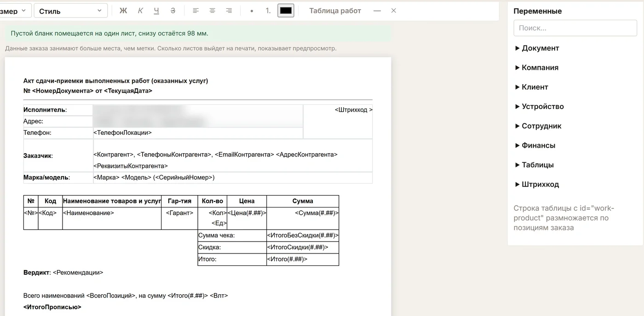Click the <Марка> <Модель> cell
Viewport: 644px width, 316px height.
click(233, 178)
